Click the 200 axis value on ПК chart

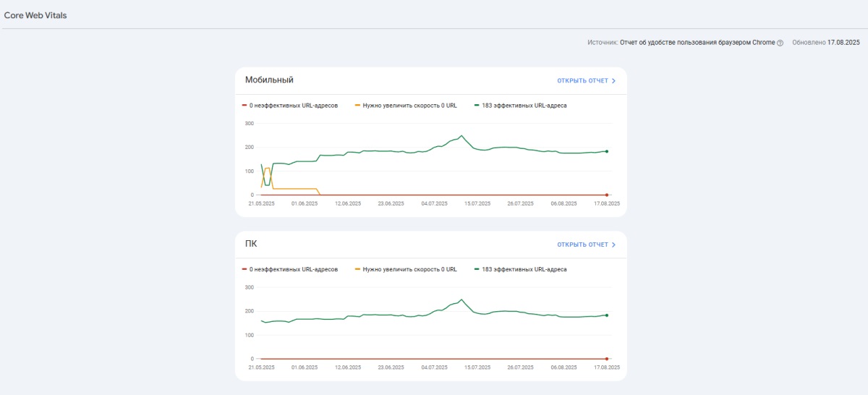(250, 311)
